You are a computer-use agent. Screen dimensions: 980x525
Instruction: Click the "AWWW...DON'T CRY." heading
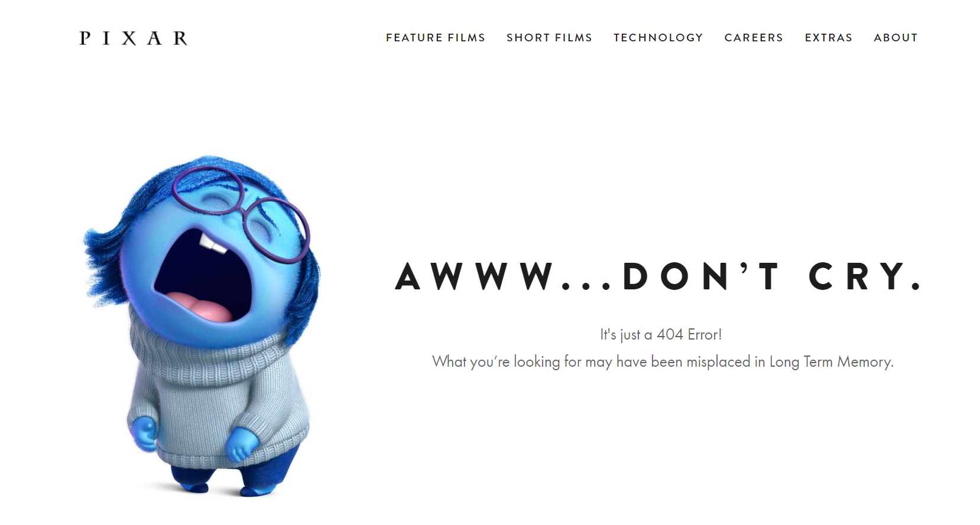(x=658, y=276)
